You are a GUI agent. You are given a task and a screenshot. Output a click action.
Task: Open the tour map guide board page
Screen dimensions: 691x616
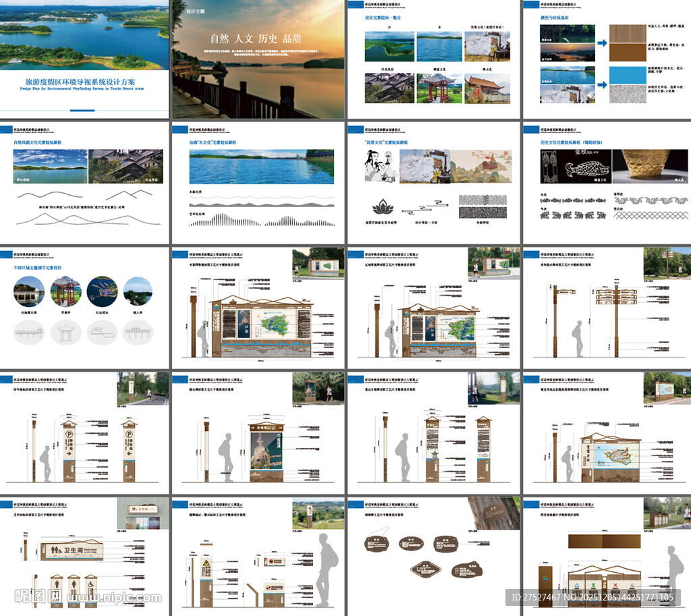click(607, 432)
